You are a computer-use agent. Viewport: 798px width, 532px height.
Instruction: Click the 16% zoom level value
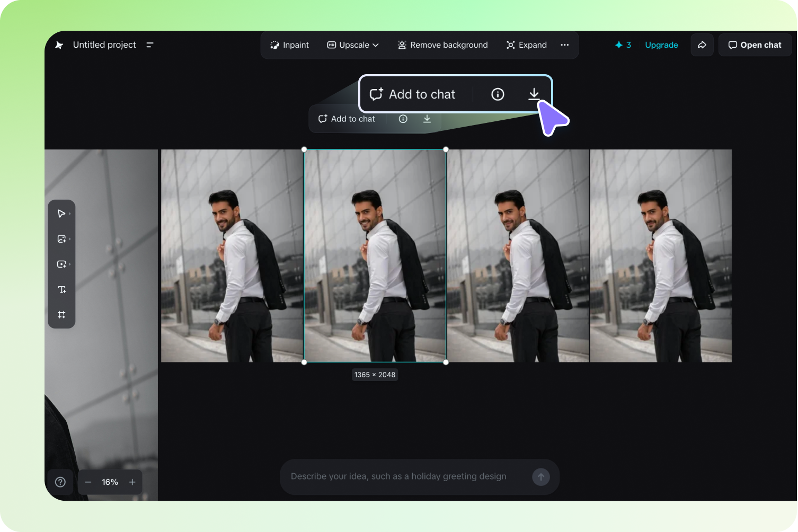click(110, 482)
